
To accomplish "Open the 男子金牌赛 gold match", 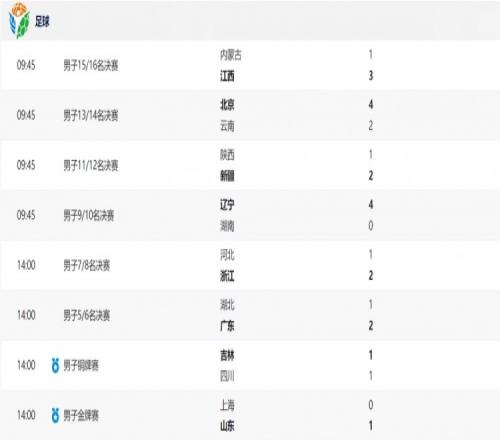I will point(250,415).
